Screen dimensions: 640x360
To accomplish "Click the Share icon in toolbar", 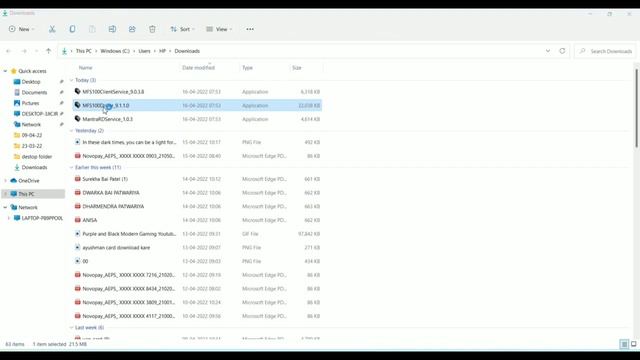I will coord(132,29).
